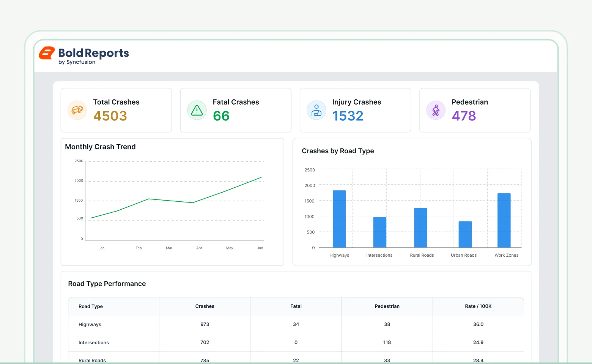Click the Injury Crashes card title
The width and height of the screenshot is (592, 364).
(x=357, y=102)
